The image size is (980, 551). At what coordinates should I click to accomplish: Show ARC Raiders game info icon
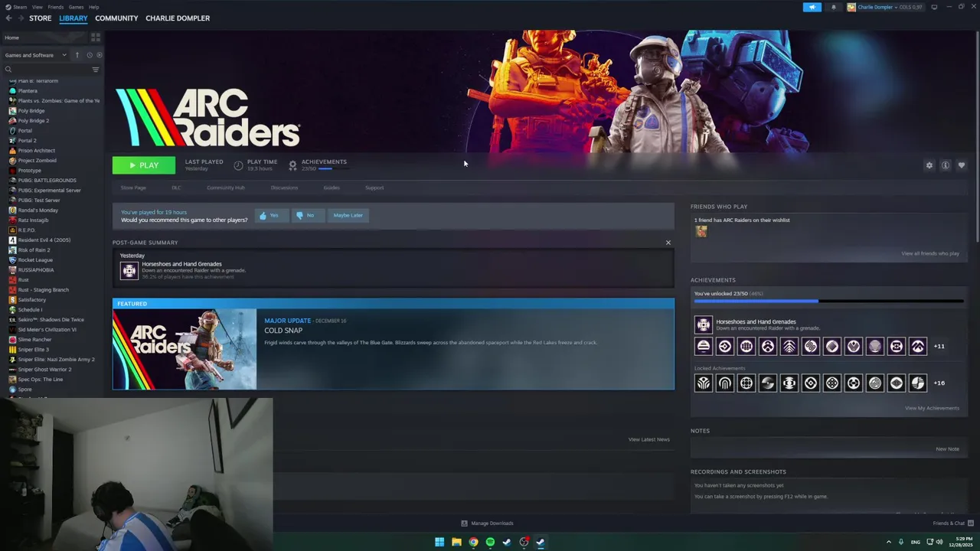pos(946,165)
